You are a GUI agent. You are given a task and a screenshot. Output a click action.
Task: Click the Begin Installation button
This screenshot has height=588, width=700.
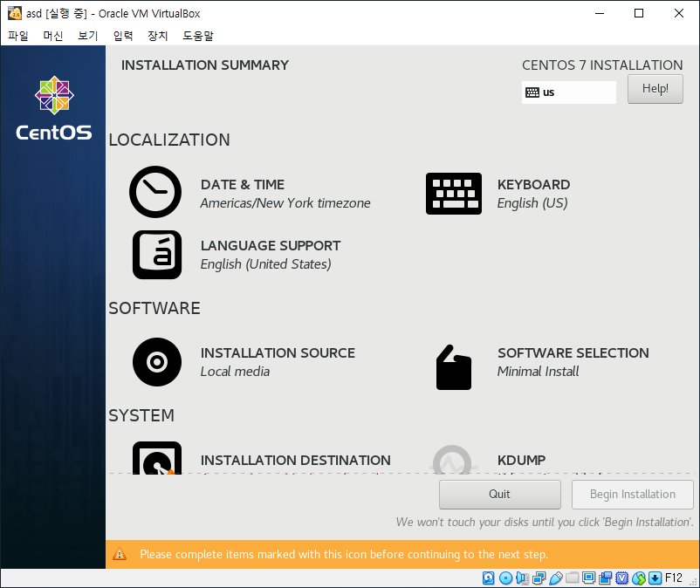pos(632,495)
